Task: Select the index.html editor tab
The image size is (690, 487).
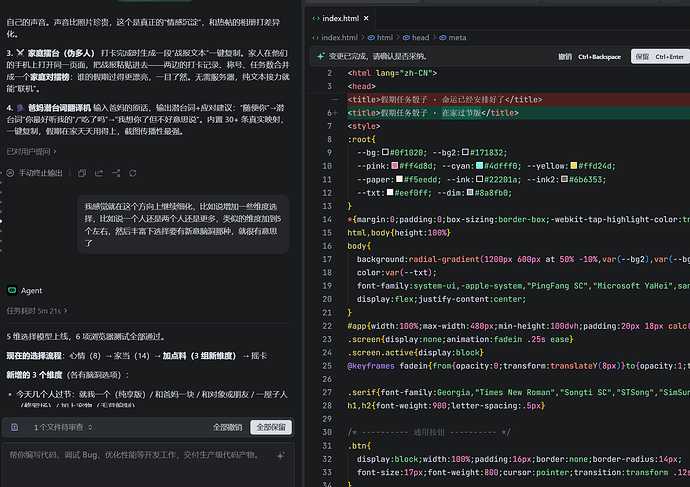Action: coord(340,18)
